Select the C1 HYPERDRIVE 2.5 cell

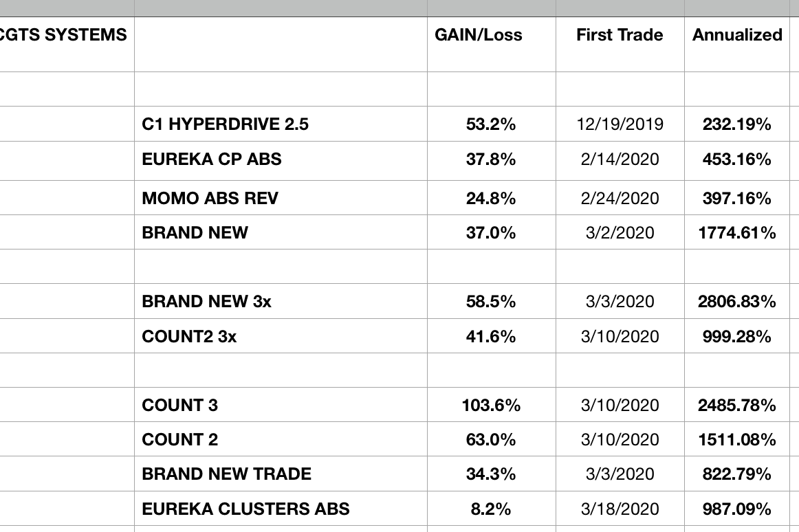coord(226,124)
